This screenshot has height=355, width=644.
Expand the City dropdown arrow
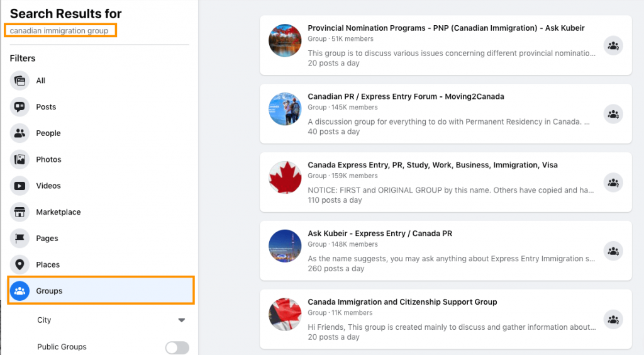[182, 320]
